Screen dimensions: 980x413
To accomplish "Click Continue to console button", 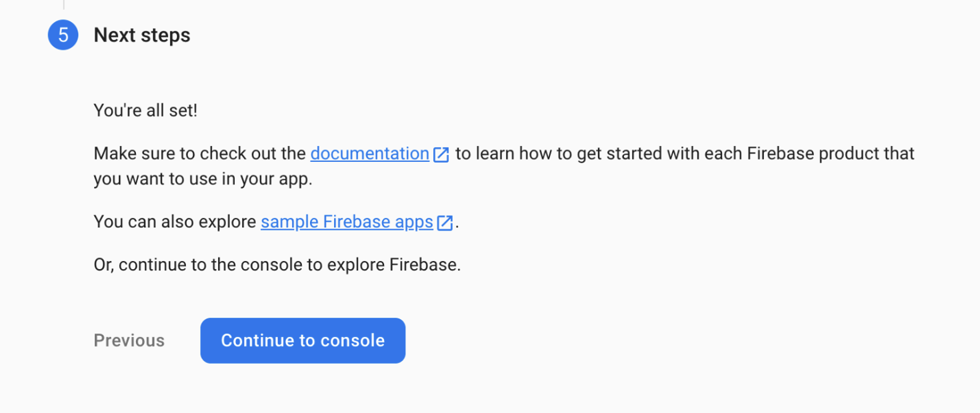I will coord(303,340).
